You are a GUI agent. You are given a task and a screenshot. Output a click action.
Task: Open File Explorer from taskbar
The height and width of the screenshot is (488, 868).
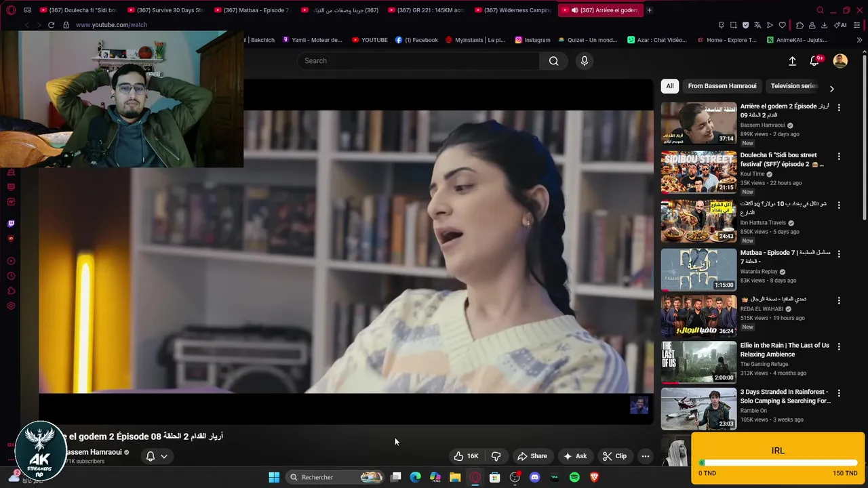[x=455, y=477]
